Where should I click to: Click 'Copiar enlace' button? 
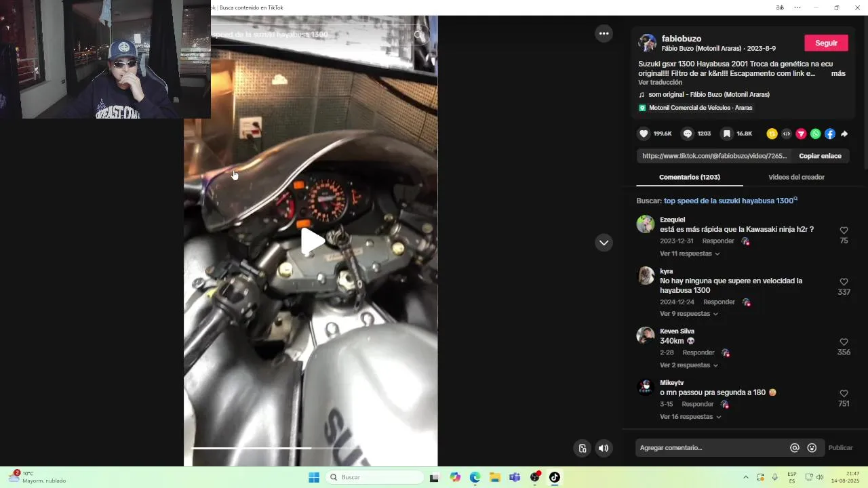(820, 156)
